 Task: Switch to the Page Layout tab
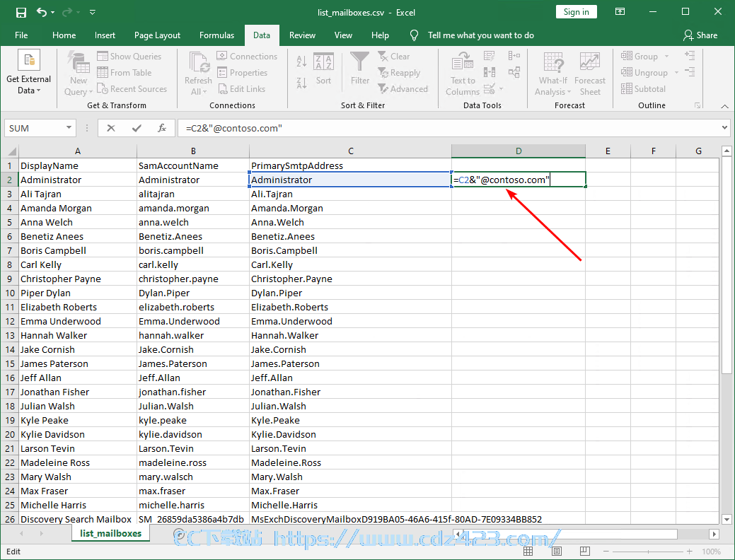[157, 35]
